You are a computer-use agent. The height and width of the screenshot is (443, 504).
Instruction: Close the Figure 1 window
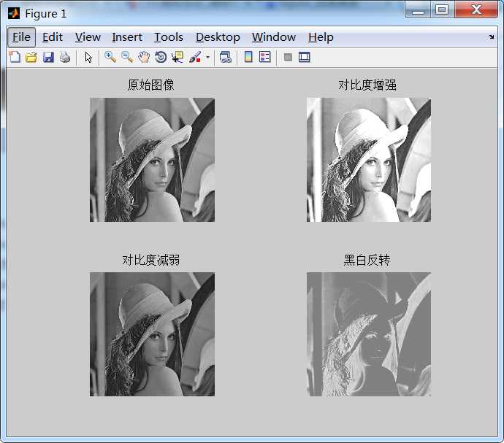[x=476, y=9]
